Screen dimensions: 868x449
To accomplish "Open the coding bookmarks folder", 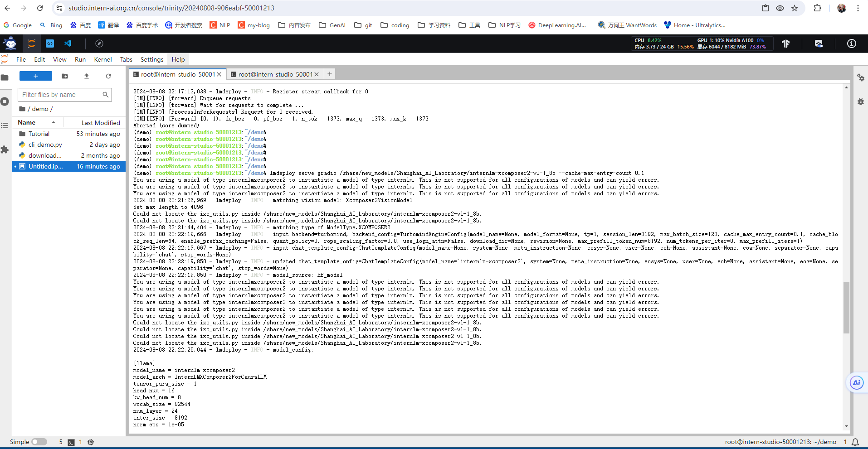I will pyautogui.click(x=395, y=25).
